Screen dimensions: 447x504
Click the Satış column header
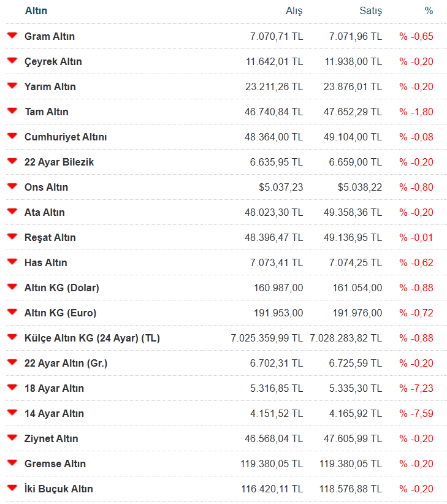(x=370, y=11)
